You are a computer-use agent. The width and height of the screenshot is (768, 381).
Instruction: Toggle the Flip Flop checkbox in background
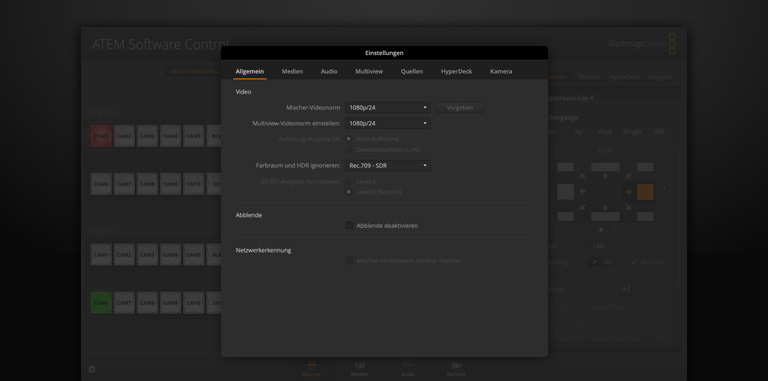click(x=634, y=262)
